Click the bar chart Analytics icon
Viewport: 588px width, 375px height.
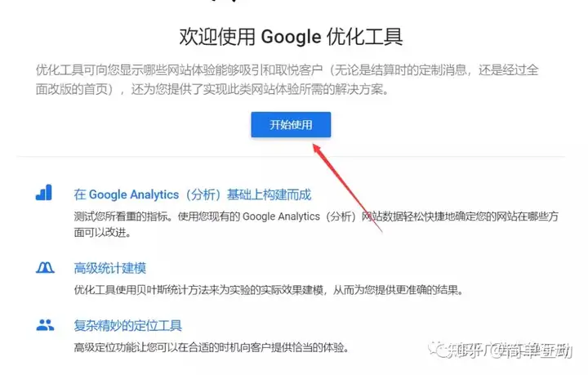click(44, 192)
